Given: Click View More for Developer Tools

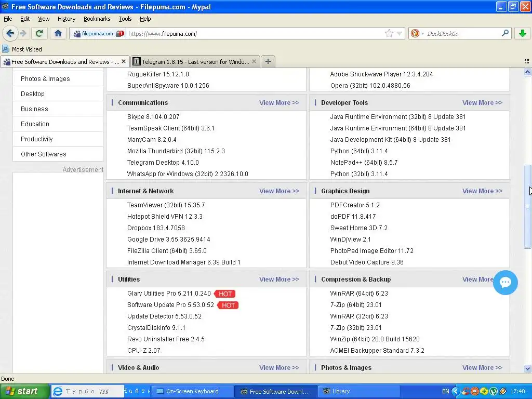Looking at the screenshot, I should 482,102.
